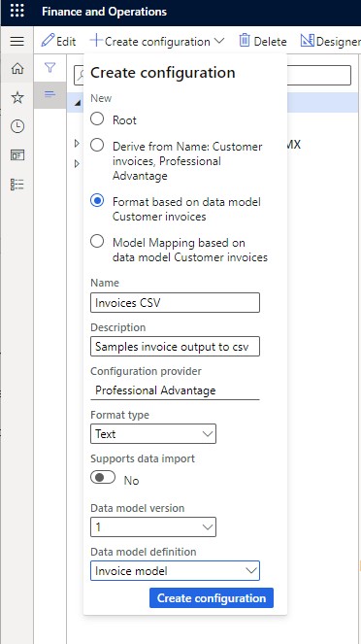
Task: Select Derive from Name: Customer invoices option
Action: click(x=97, y=145)
